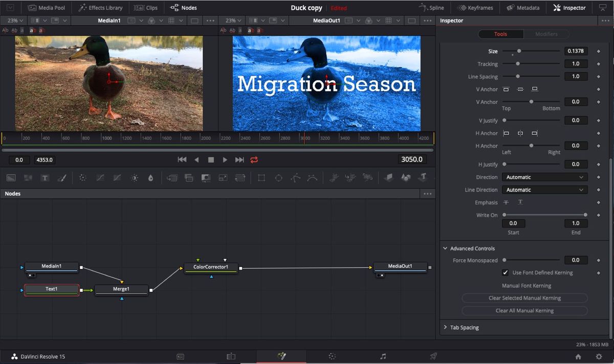The width and height of the screenshot is (614, 364).
Task: Open the zoom level dropdown on MediaIn1 viewer
Action: (x=13, y=20)
